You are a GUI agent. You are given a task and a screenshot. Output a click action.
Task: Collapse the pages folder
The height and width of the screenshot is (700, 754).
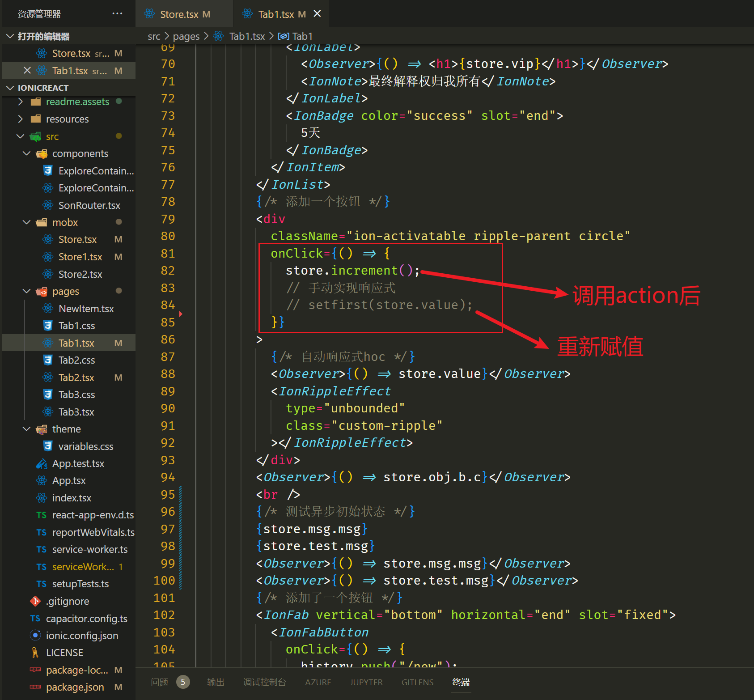pyautogui.click(x=26, y=291)
